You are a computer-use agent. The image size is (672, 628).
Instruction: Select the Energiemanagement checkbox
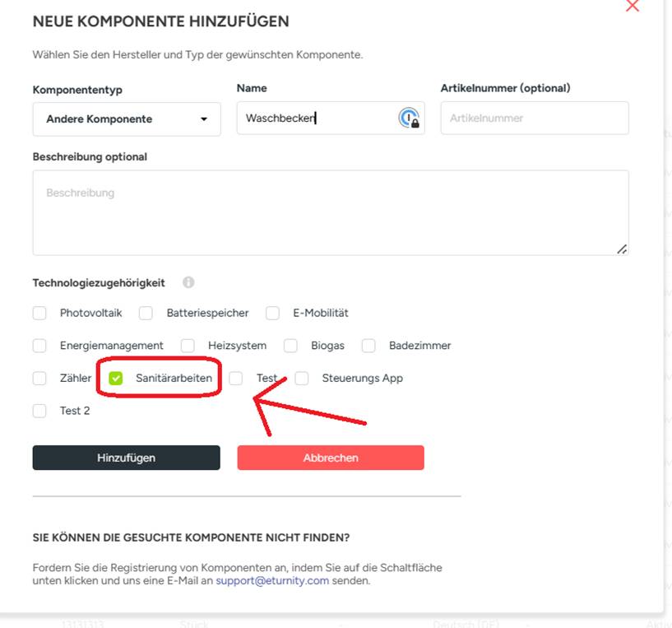pos(39,346)
